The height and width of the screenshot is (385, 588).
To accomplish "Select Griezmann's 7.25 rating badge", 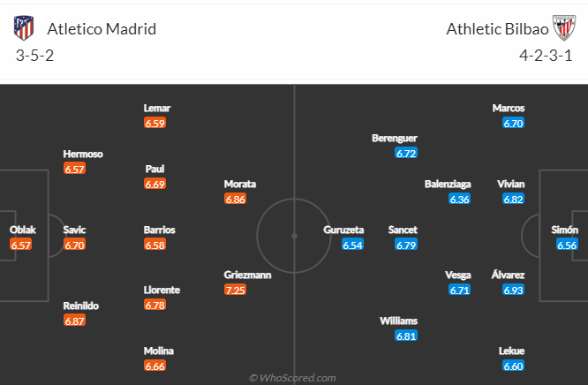I will [x=235, y=290].
